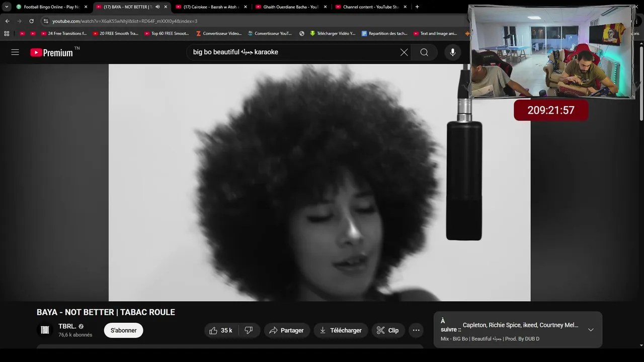Subscribe with the S'abonner button
Screen dimensions: 644x362
click(124, 330)
